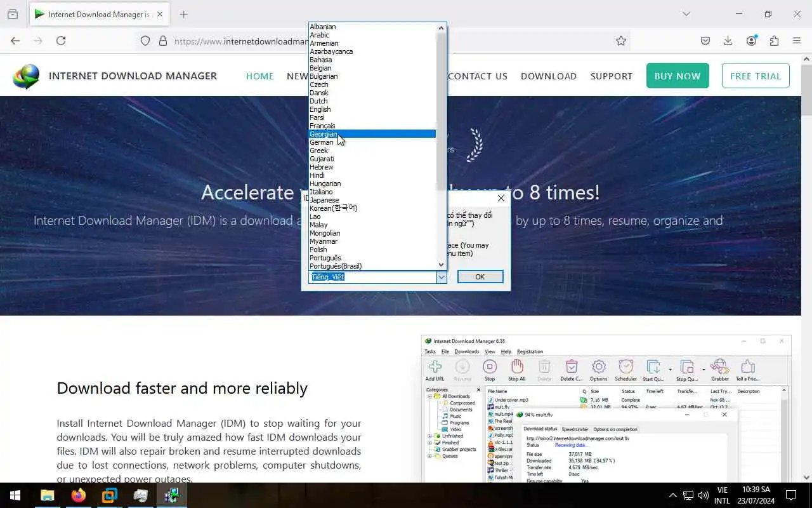The width and height of the screenshot is (812, 508).
Task: Select Gujarati language option
Action: click(x=372, y=159)
